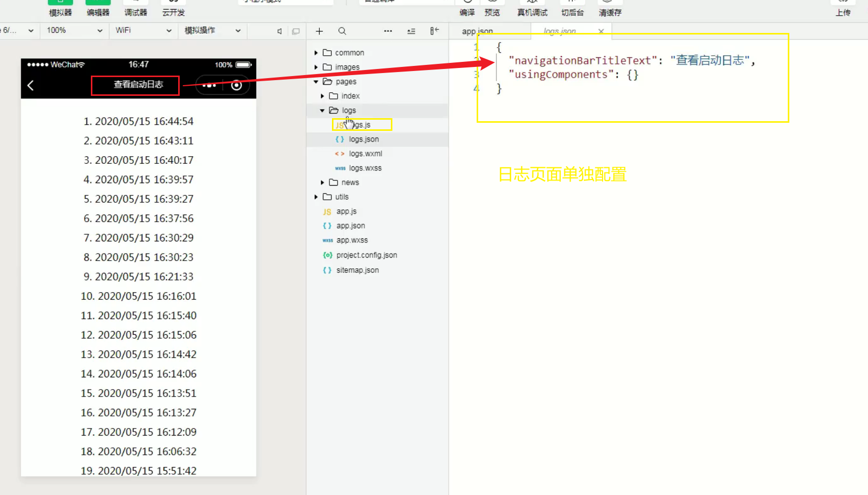Click the 清缓存 toolbar button

click(610, 12)
